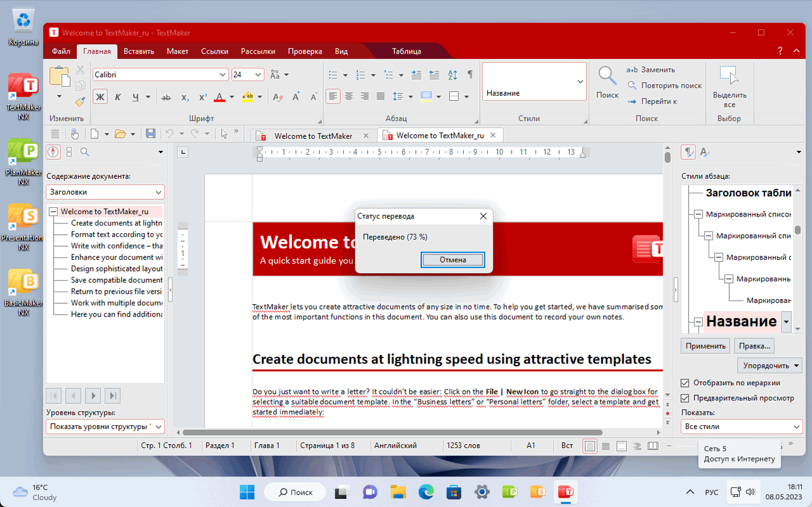Uncheck Отобразить по иерархии checkbox

tap(685, 383)
